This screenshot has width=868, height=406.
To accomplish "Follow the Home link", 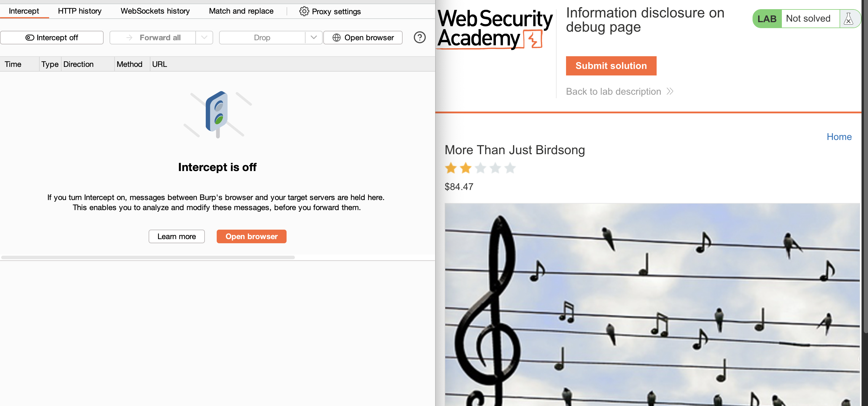I will [839, 136].
